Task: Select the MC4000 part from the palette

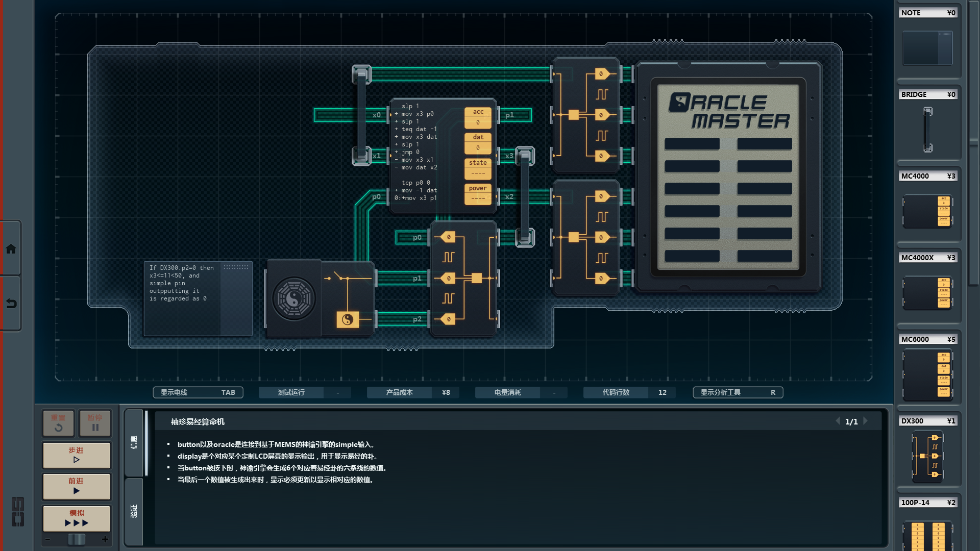Action: pyautogui.click(x=927, y=211)
